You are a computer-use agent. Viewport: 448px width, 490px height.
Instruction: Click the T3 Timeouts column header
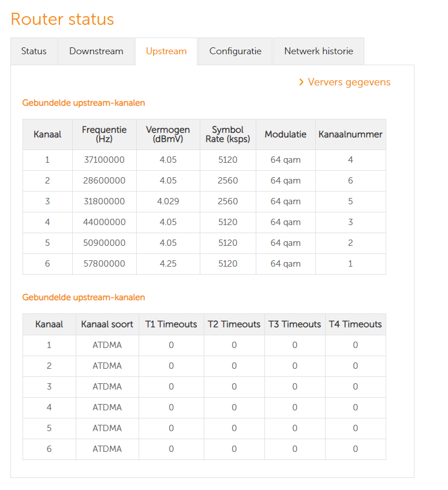pos(294,324)
